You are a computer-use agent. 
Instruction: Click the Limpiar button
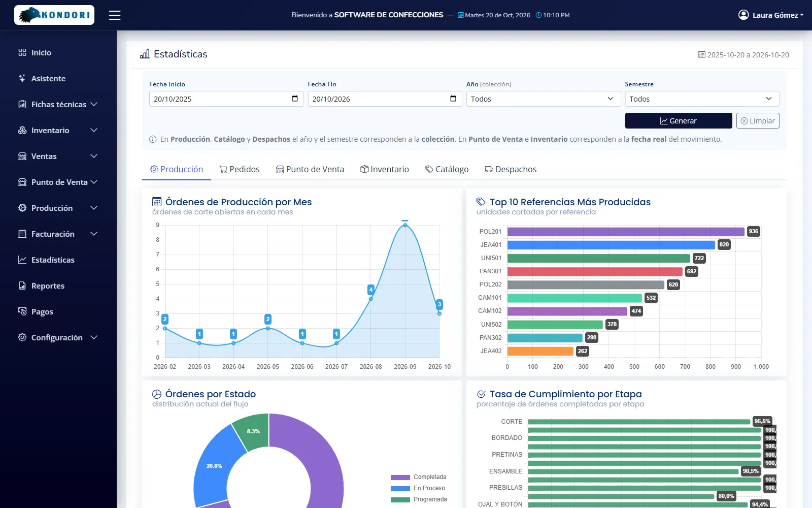coord(758,121)
